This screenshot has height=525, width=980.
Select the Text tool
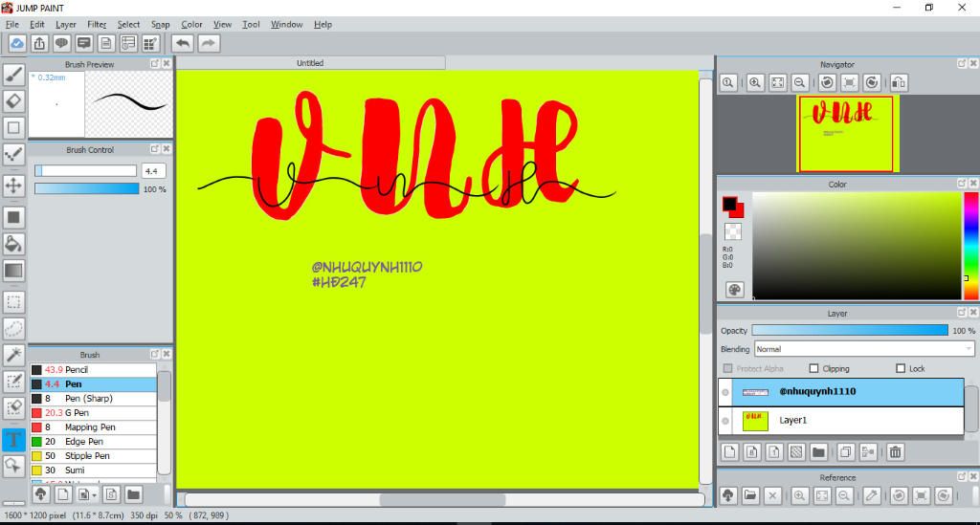point(13,440)
